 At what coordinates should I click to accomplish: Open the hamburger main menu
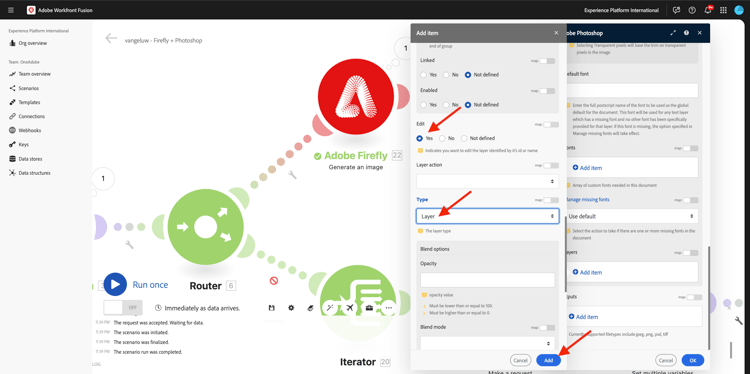click(11, 10)
